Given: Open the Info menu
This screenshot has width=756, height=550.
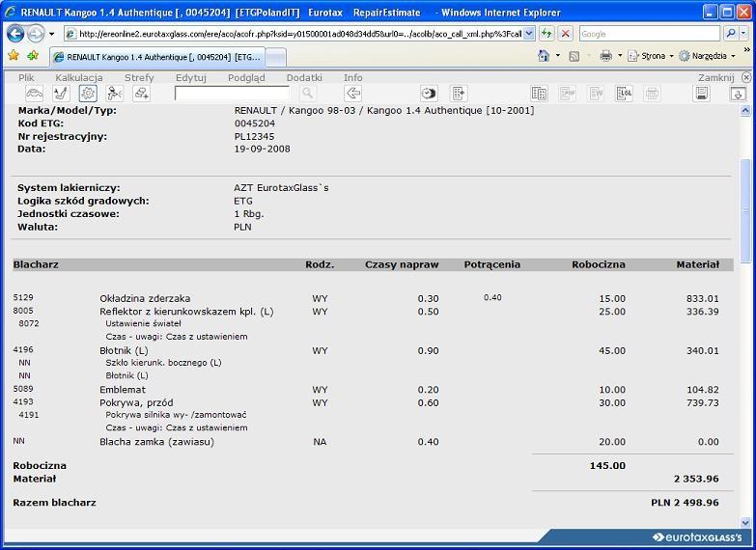Looking at the screenshot, I should [x=353, y=77].
